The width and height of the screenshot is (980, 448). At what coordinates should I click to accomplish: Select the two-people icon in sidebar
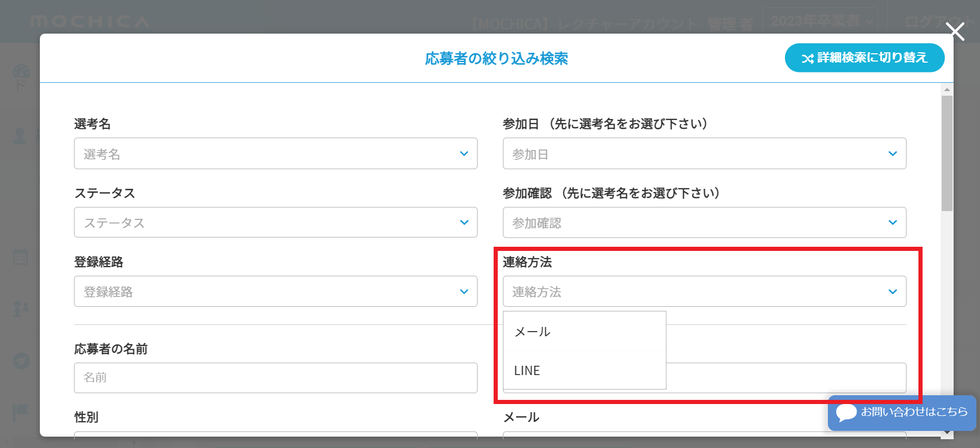[21, 309]
